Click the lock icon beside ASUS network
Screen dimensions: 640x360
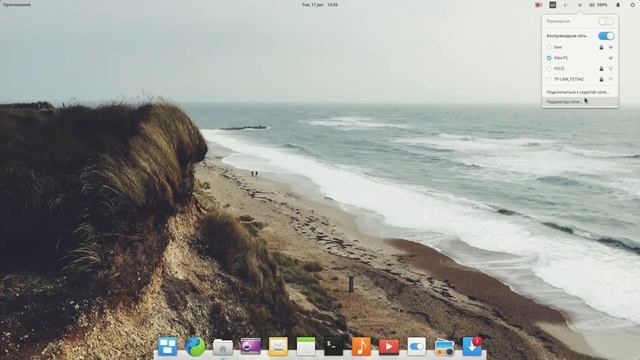point(601,69)
